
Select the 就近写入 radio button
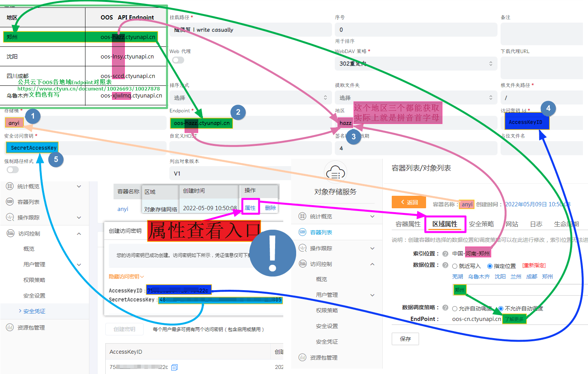tap(455, 266)
